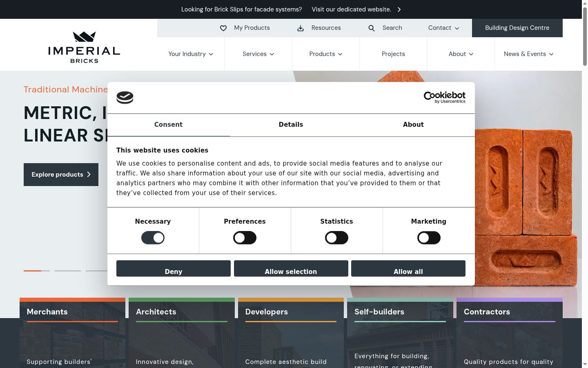This screenshot has width=588, height=368.
Task: Click the Imperial Bricks crown logo
Action: pyautogui.click(x=84, y=47)
